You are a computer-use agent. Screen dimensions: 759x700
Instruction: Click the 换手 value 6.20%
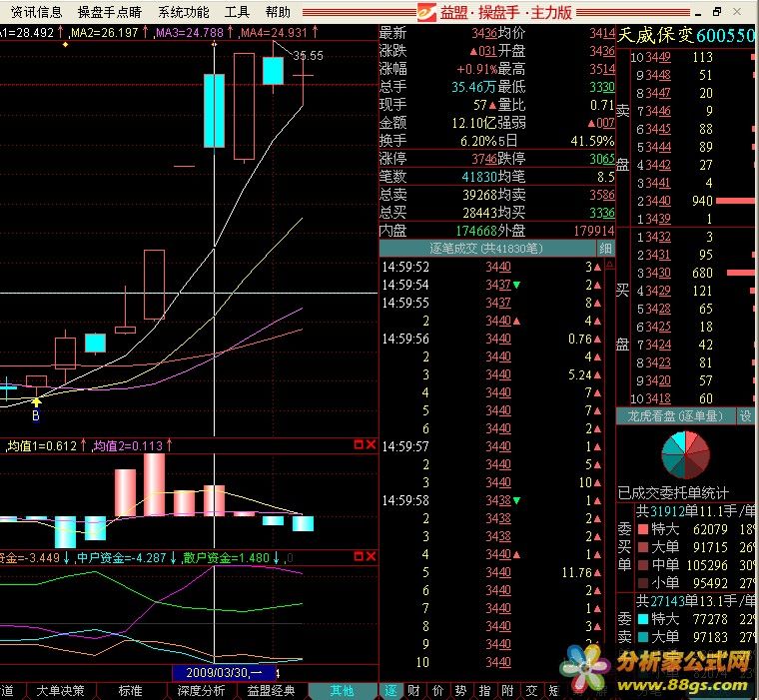pos(478,141)
